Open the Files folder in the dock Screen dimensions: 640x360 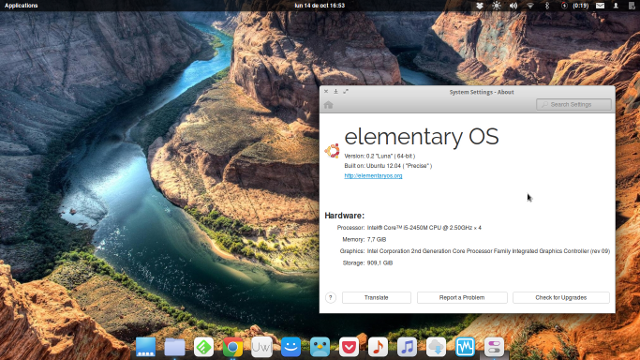[x=175, y=347]
